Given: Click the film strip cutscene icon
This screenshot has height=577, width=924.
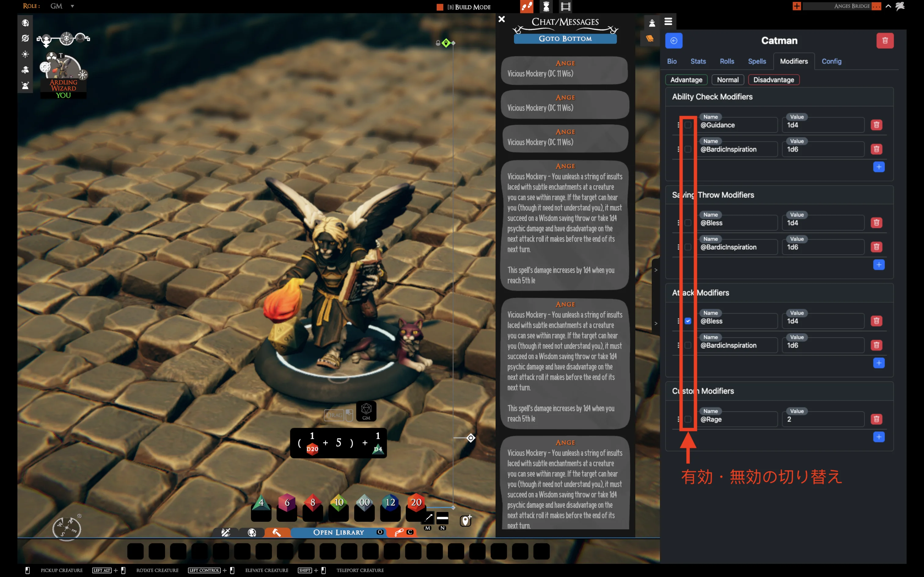Looking at the screenshot, I should tap(566, 6).
